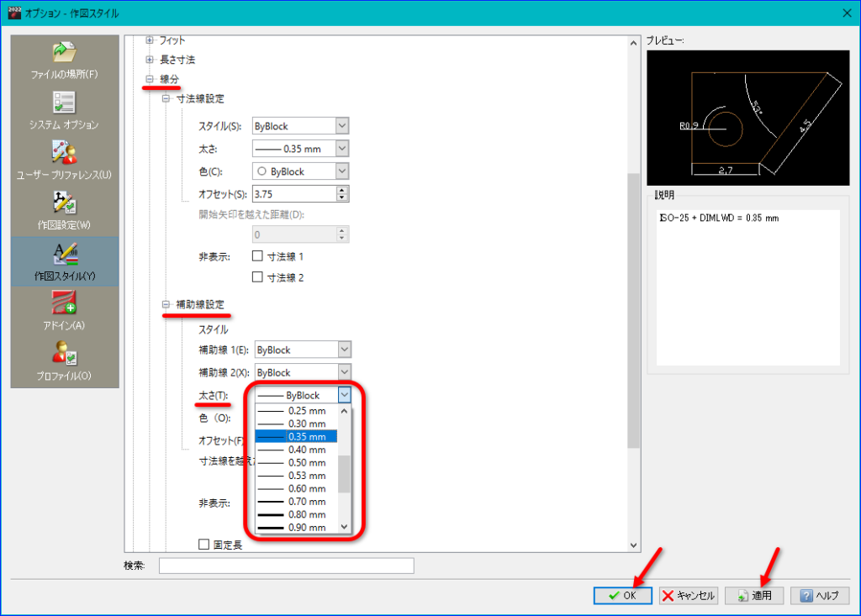Screen dimensions: 861x616
Task: Collapse the 線分 tree node
Action: pyautogui.click(x=150, y=79)
